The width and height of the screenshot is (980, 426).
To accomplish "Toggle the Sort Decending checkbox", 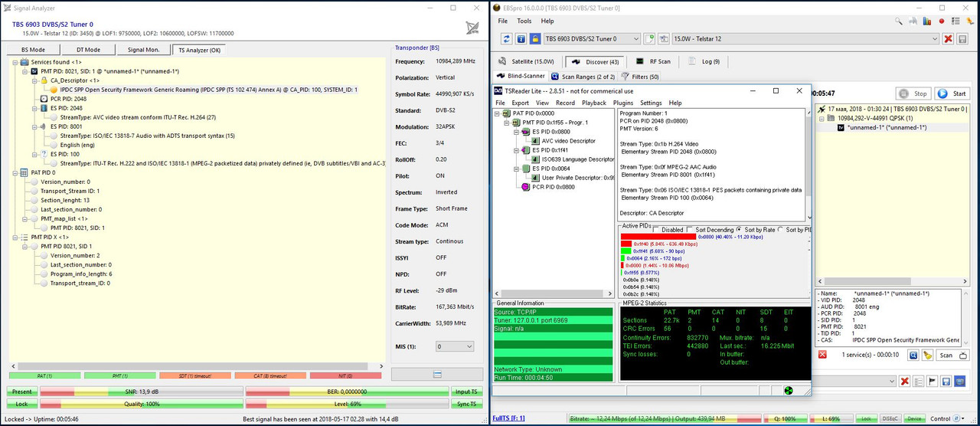I will 691,230.
